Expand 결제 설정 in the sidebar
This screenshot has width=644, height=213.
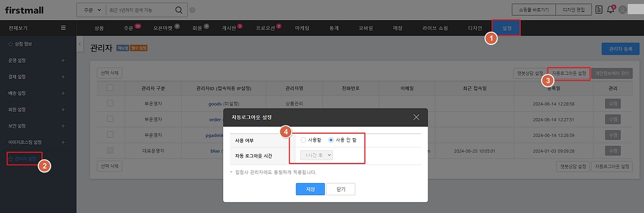click(63, 77)
